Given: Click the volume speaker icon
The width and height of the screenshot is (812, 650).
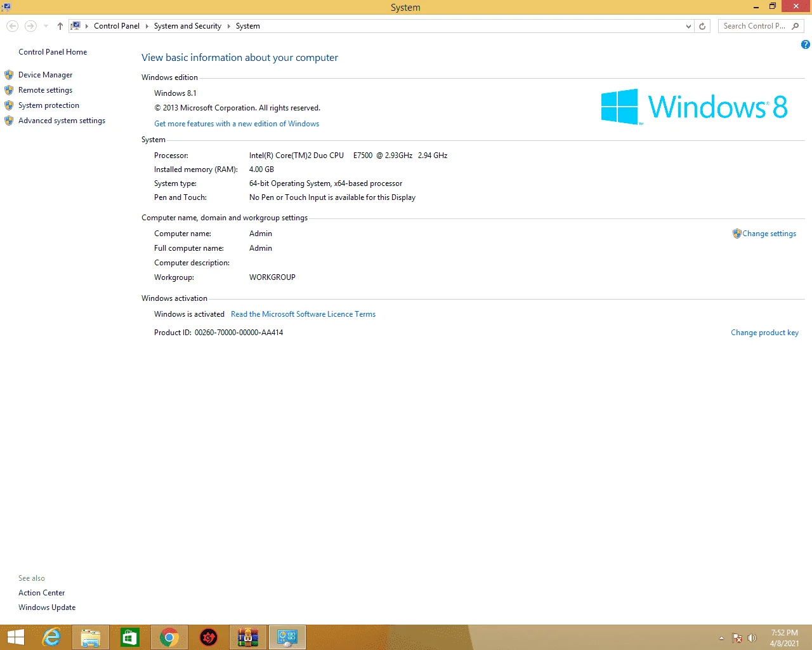Looking at the screenshot, I should point(752,638).
